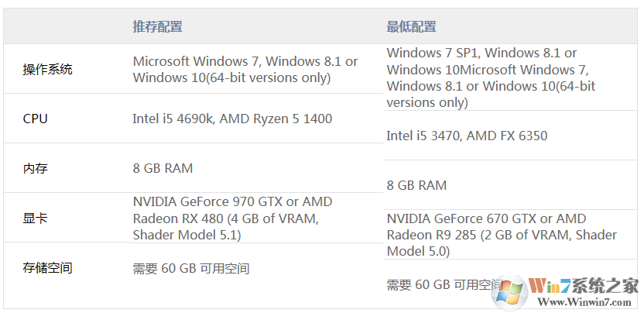Click the 存储空间 row label
The height and width of the screenshot is (313, 644).
tap(48, 268)
